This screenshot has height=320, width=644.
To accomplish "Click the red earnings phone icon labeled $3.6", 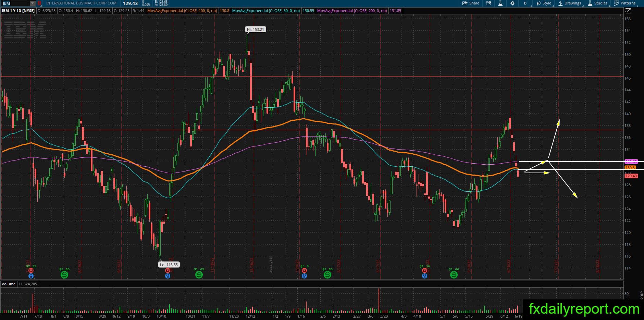I will [x=304, y=271].
